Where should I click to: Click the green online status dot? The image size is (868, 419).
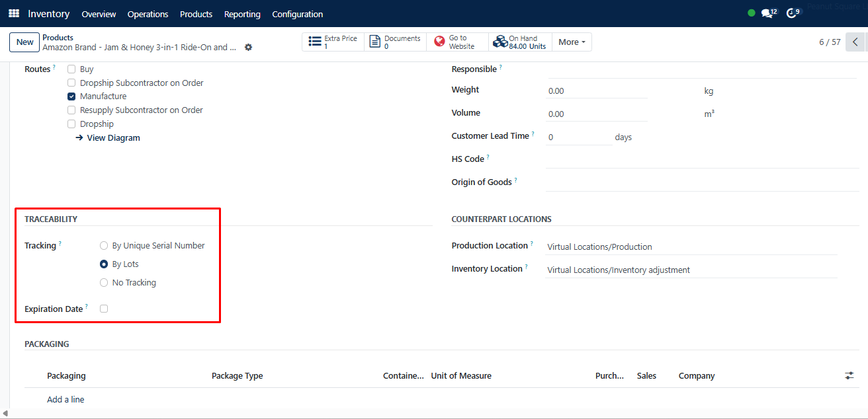tap(751, 13)
